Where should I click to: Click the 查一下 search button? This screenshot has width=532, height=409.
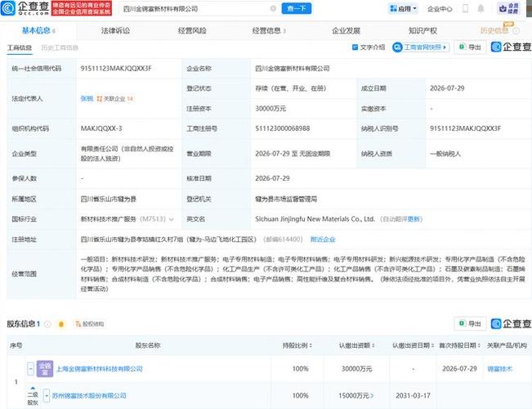(296, 8)
